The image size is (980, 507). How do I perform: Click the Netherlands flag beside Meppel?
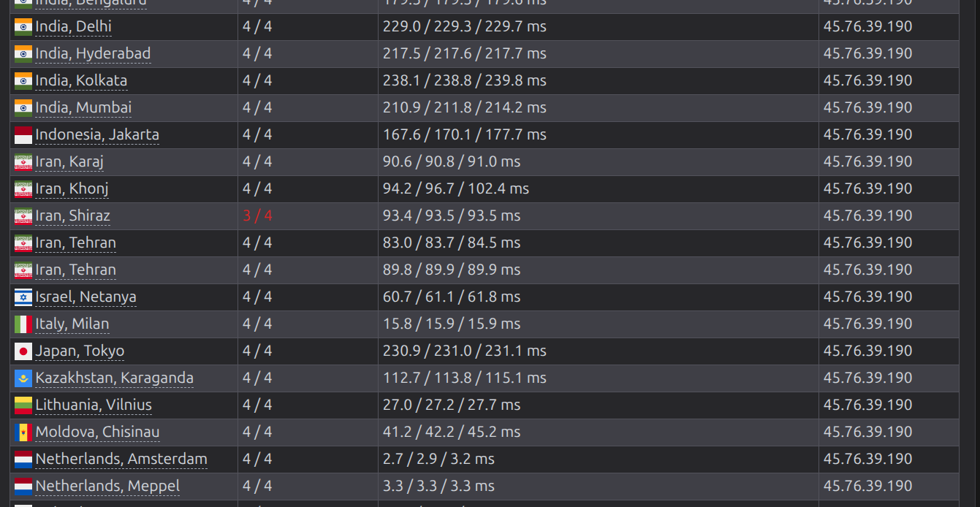(23, 487)
